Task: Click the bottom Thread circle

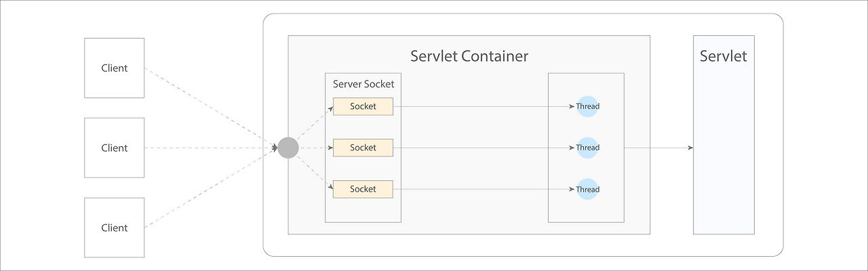Action: (x=587, y=189)
